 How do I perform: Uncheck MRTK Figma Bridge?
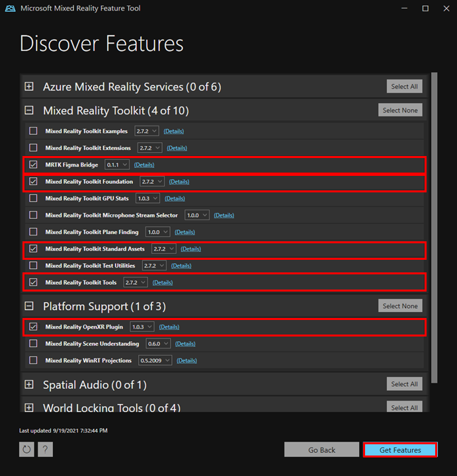point(33,165)
